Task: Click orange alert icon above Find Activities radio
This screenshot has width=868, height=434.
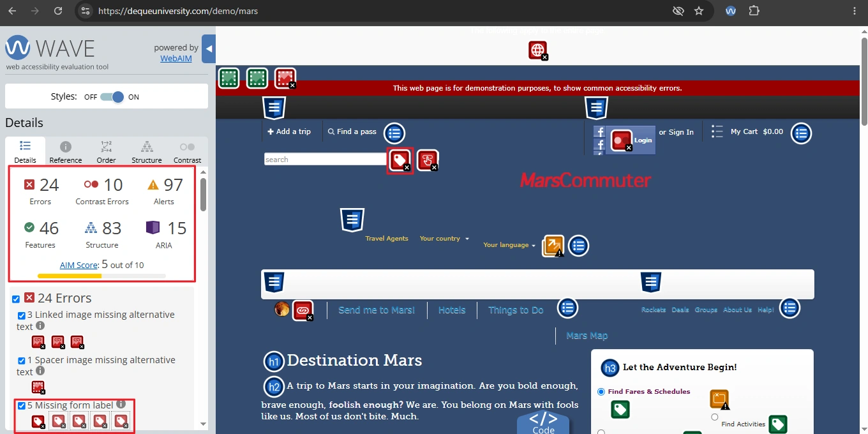Action: pyautogui.click(x=719, y=400)
